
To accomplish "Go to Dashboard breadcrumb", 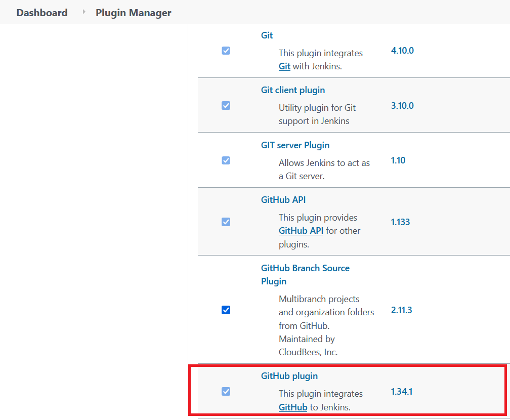I will pyautogui.click(x=42, y=13).
